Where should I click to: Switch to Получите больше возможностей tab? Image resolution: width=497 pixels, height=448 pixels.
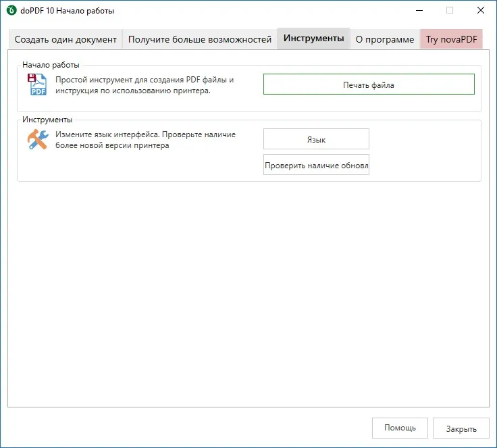(200, 39)
